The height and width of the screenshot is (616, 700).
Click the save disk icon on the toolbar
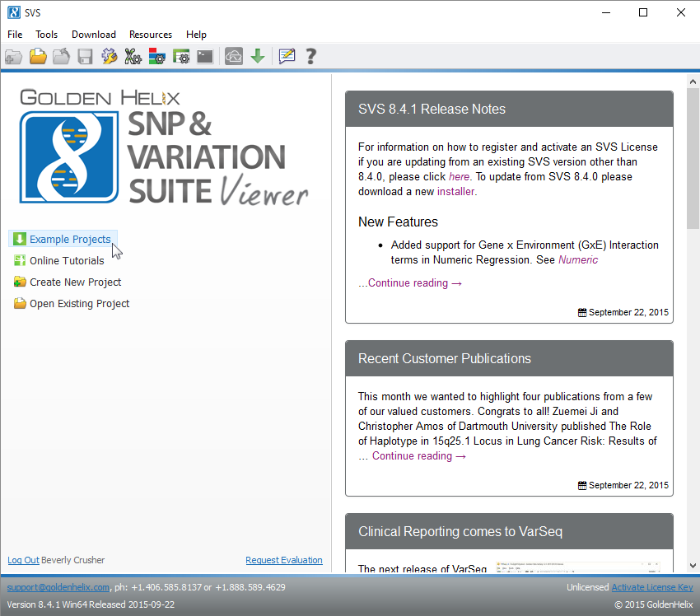(85, 56)
